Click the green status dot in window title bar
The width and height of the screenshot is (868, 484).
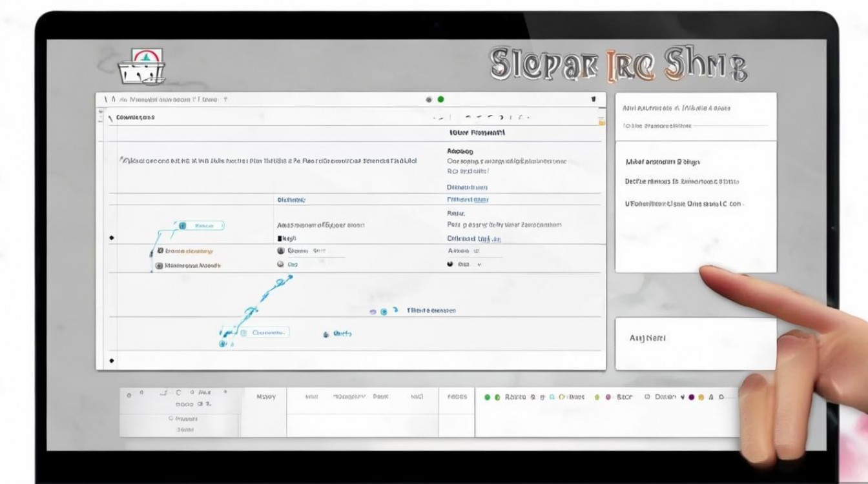[441, 99]
